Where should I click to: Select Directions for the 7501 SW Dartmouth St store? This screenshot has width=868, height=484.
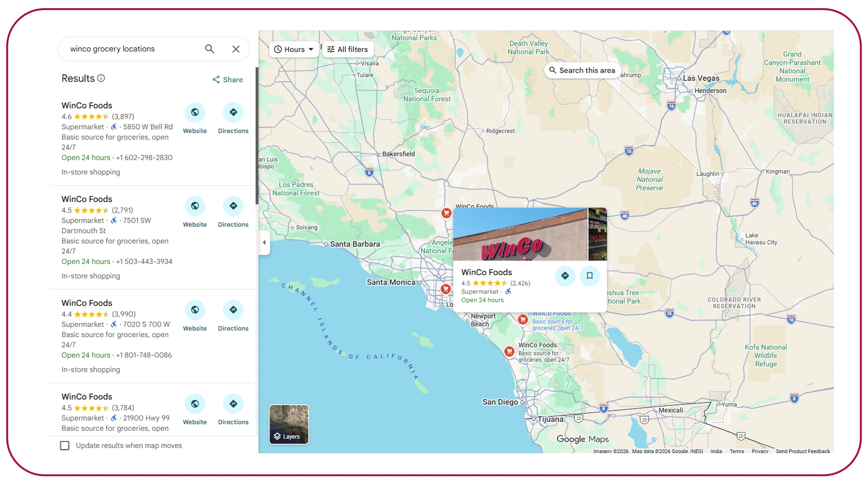coord(233,206)
